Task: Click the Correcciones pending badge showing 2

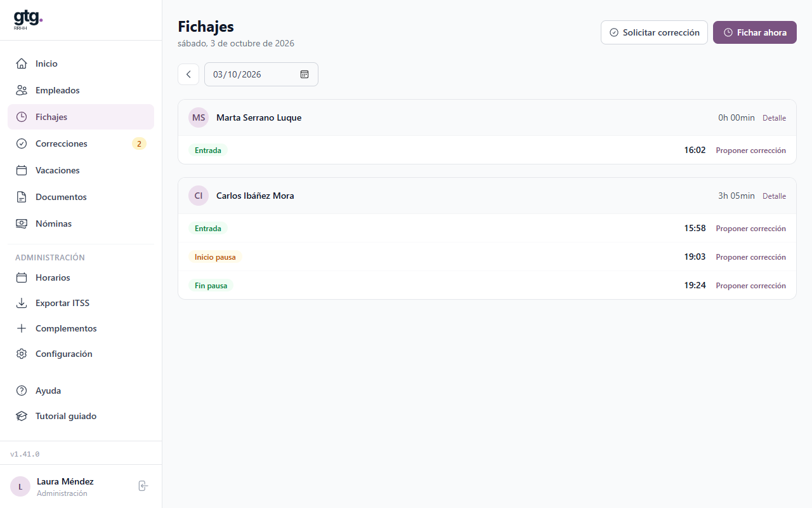Action: pyautogui.click(x=139, y=144)
